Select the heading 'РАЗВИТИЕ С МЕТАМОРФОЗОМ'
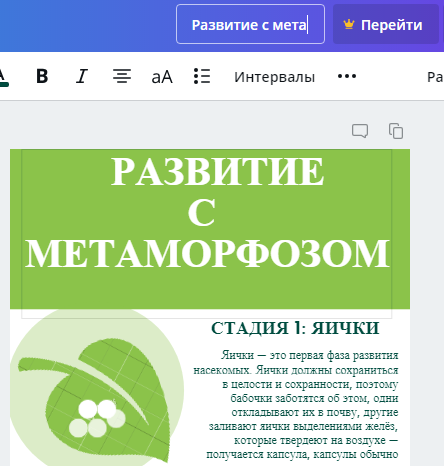This screenshot has height=466, width=444. [x=207, y=212]
